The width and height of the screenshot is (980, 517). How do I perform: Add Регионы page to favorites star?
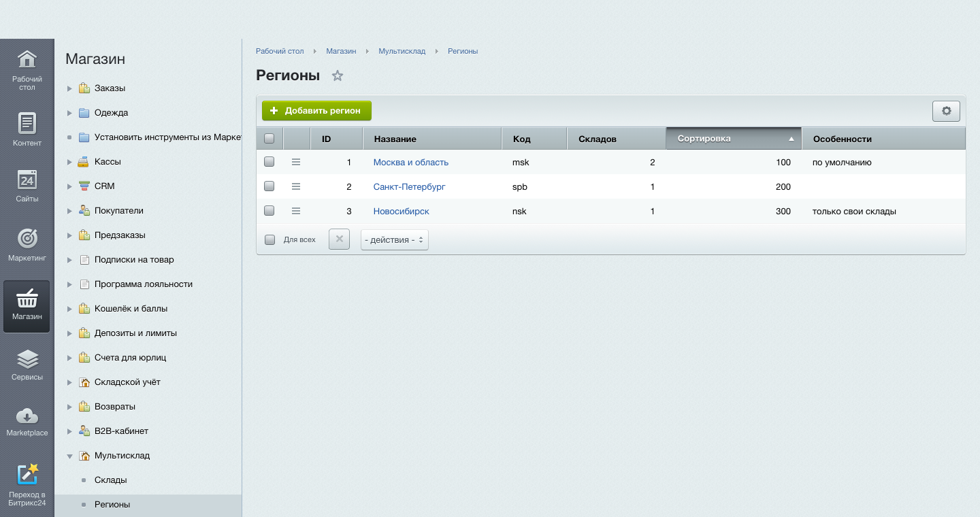(338, 76)
